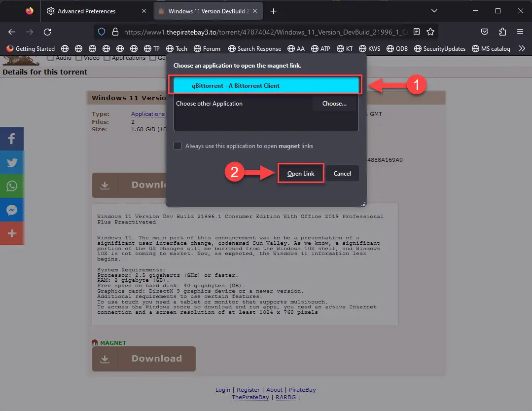Toggle reader view icon in address bar

(417, 32)
